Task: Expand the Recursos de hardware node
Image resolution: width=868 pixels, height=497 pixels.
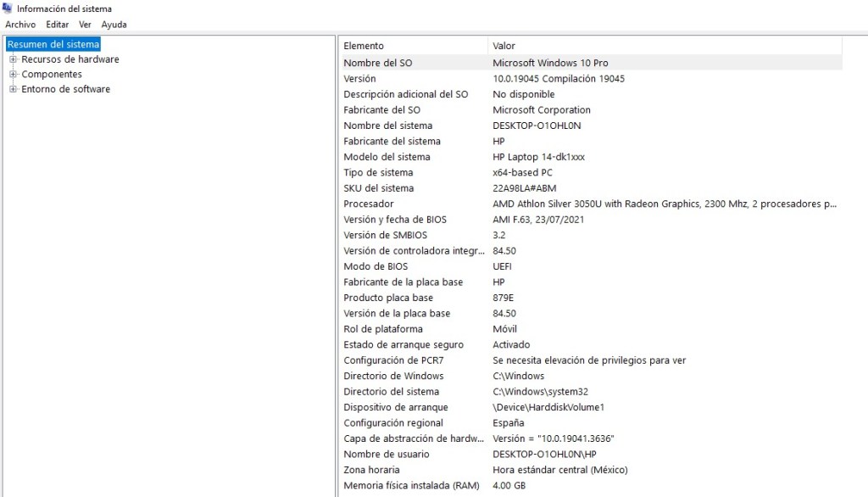Action: point(14,59)
